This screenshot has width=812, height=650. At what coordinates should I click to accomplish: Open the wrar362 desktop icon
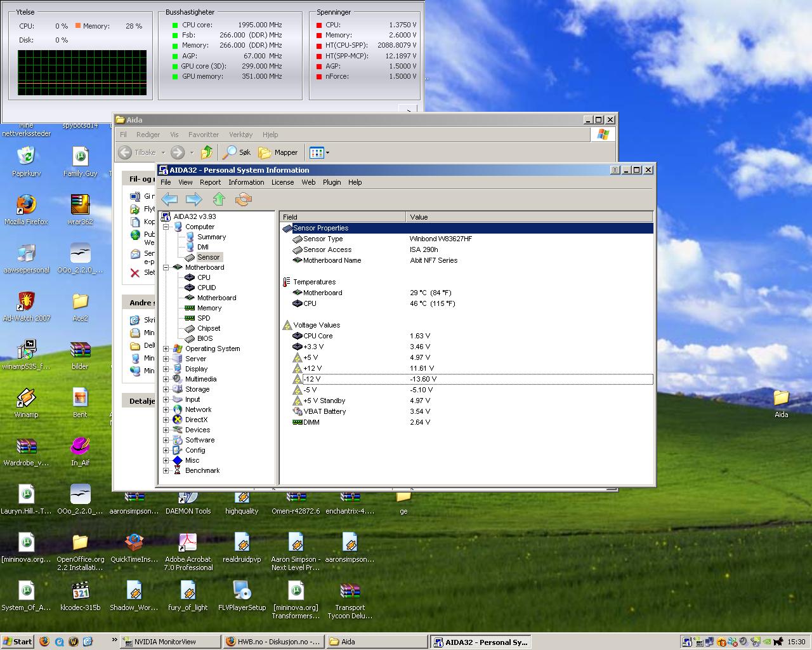pos(80,209)
